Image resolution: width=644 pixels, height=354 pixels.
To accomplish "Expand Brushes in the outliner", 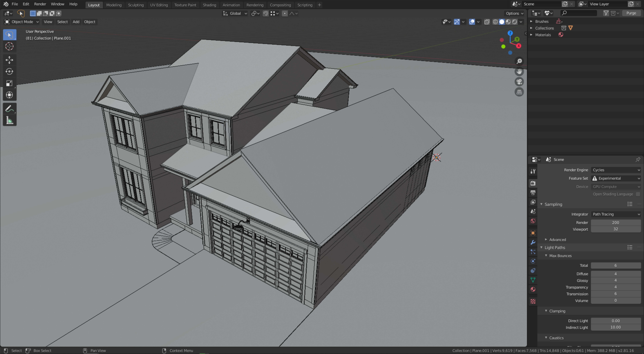I will 531,21.
